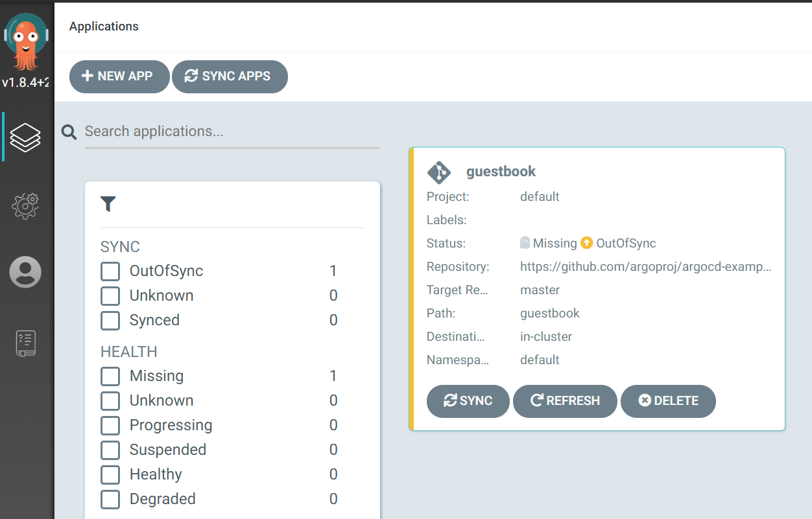Click the github.com/argoproj repository URL text

(x=646, y=266)
